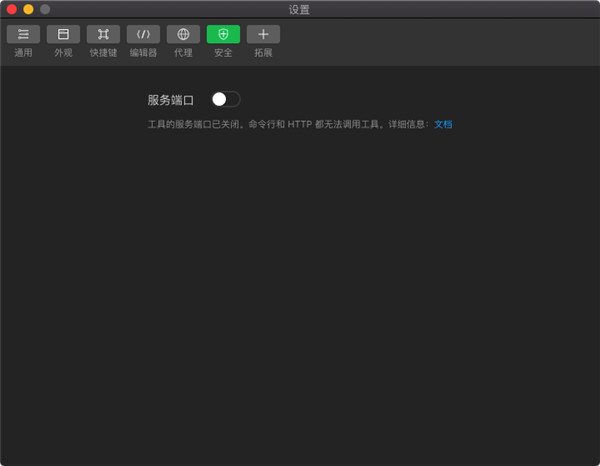Screen dimensions: 600x466
Task: Enable the 服务端口 service port switch
Action: click(226, 99)
